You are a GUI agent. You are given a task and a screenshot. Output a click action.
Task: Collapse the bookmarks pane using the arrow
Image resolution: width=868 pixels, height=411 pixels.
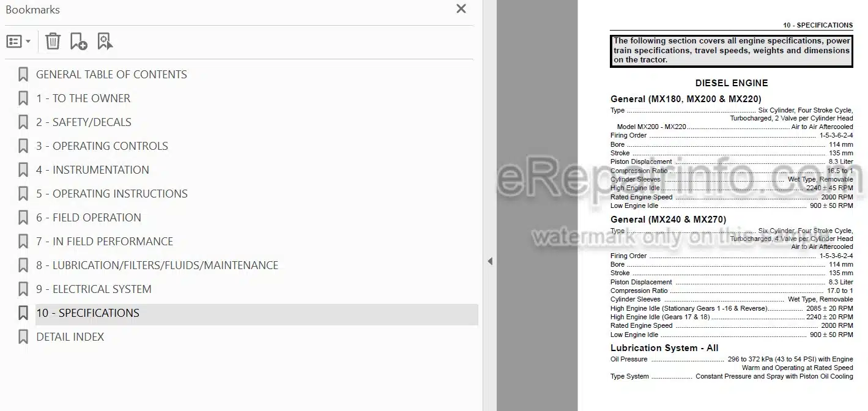tap(489, 261)
